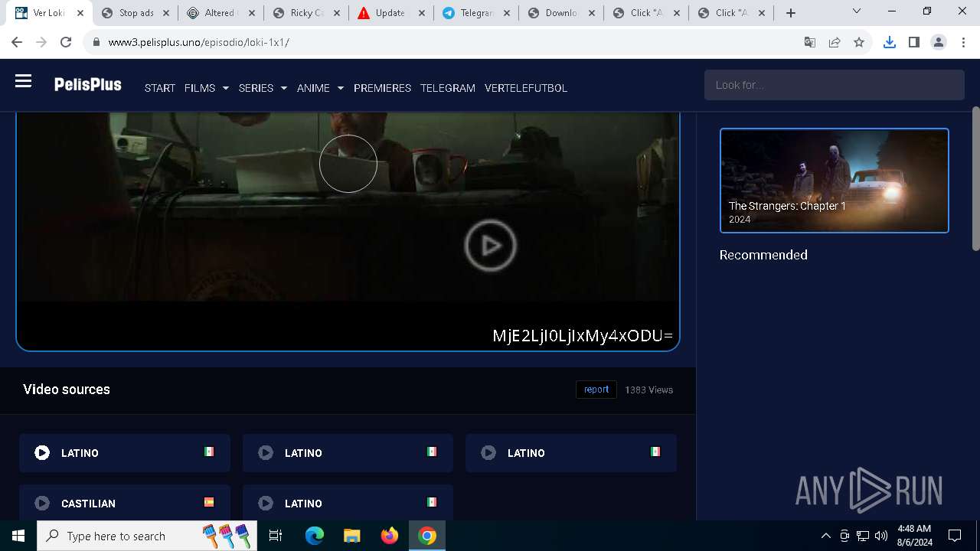Click the address bar URL
Image resolution: width=980 pixels, height=551 pixels.
tap(199, 42)
